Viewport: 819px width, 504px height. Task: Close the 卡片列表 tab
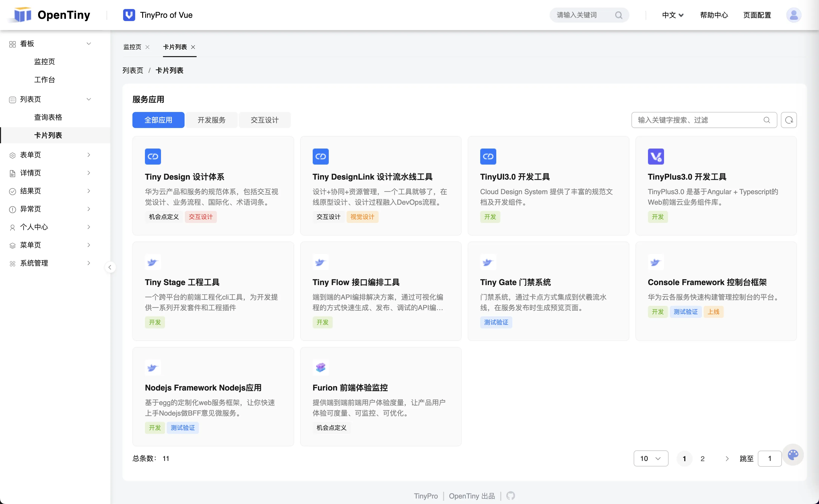[193, 47]
